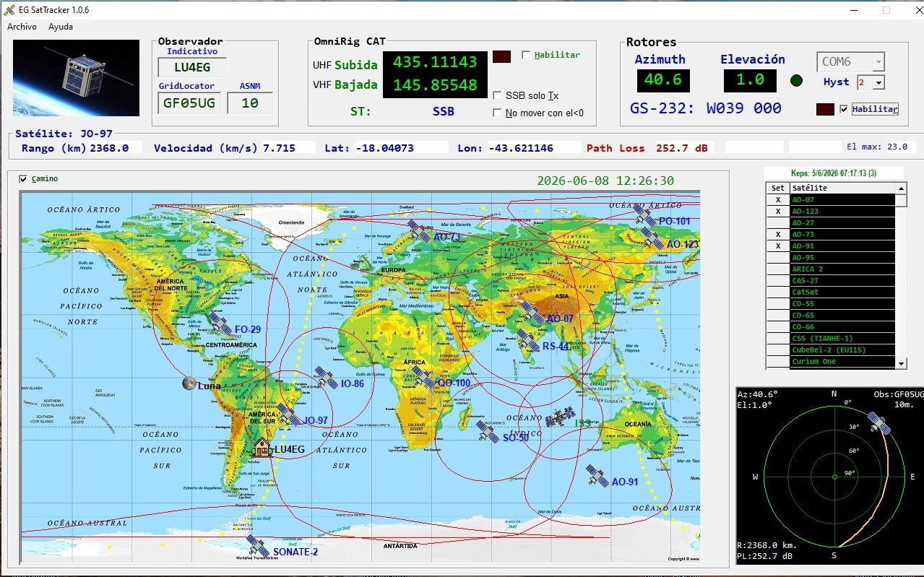The image size is (924, 577).
Task: Toggle Set mark for CAS-2T row
Action: [777, 281]
